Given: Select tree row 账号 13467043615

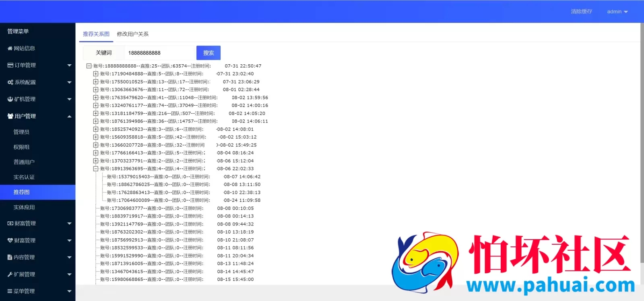Looking at the screenshot, I should tap(177, 272).
